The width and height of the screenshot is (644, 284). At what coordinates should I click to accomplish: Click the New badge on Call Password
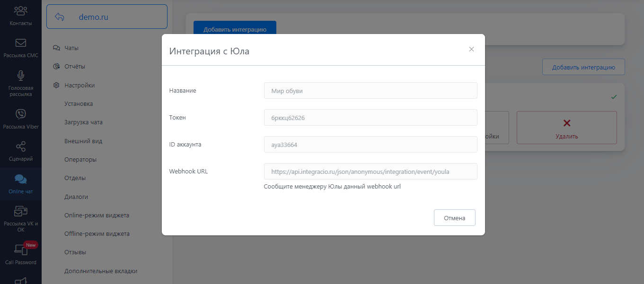(x=31, y=245)
